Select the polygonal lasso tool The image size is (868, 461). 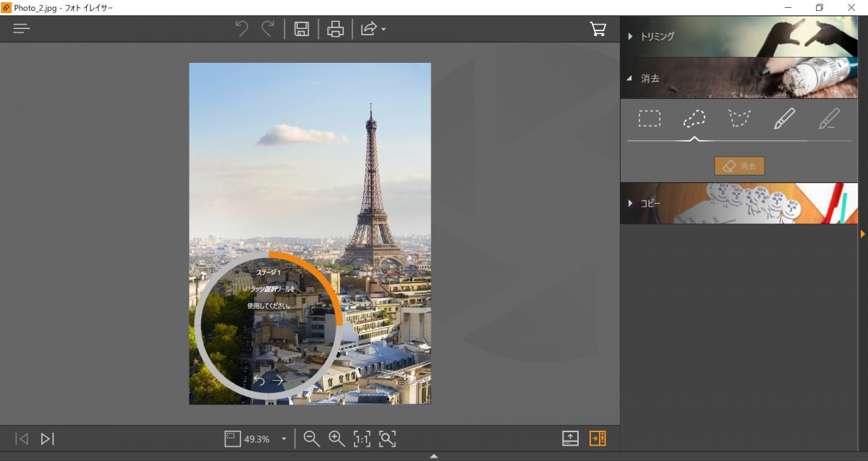tap(739, 119)
